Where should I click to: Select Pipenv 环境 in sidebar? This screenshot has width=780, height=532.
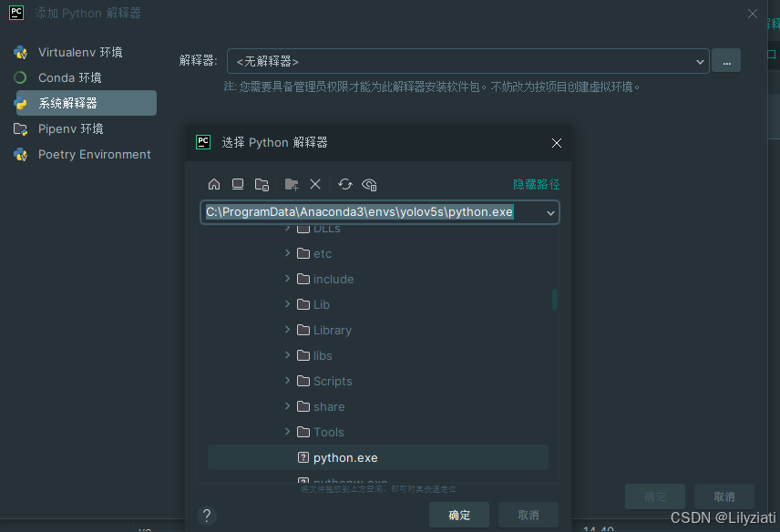(x=71, y=128)
